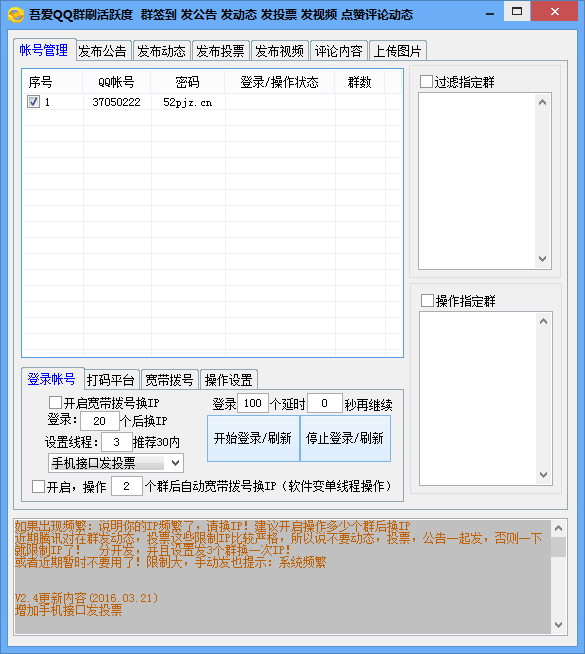
Task: Click the log line V2.4更新内容(2016.03.21)
Action: (87, 598)
